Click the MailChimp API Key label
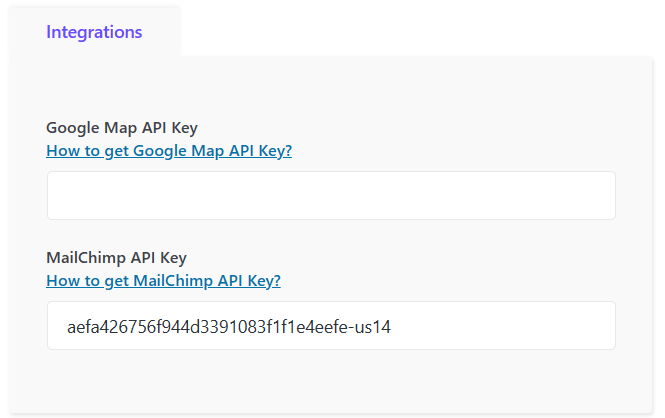Screen dimensions: 665x418 [x=116, y=258]
